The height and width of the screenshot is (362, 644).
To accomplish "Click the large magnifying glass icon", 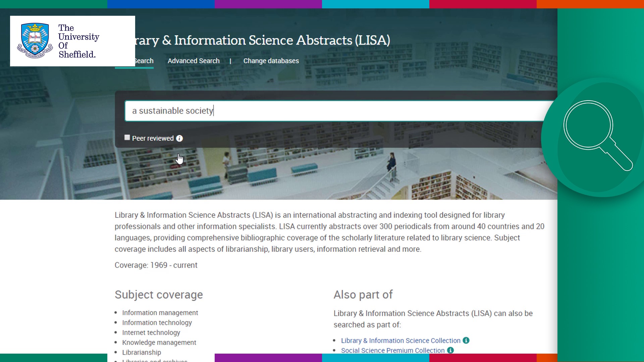I will (x=598, y=135).
